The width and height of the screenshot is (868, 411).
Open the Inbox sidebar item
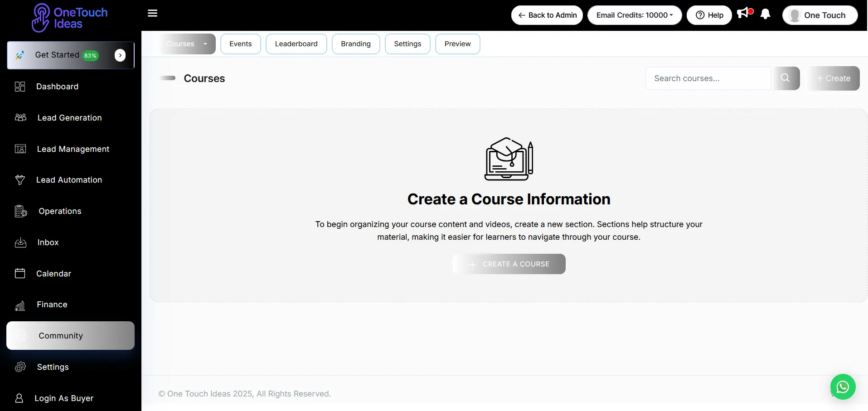click(48, 242)
